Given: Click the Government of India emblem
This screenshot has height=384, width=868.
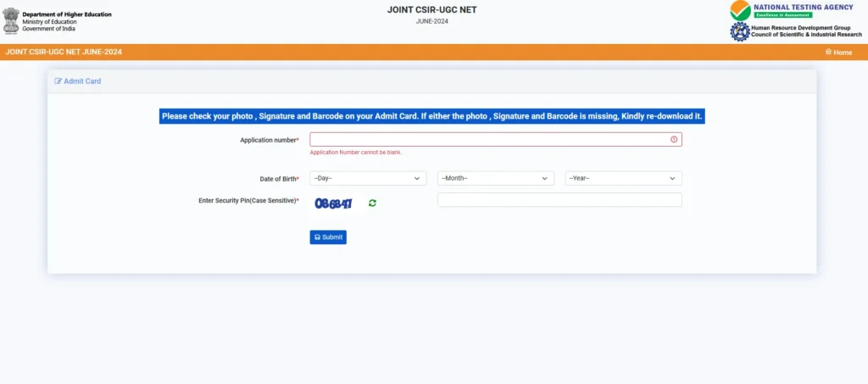Looking at the screenshot, I should pos(10,21).
